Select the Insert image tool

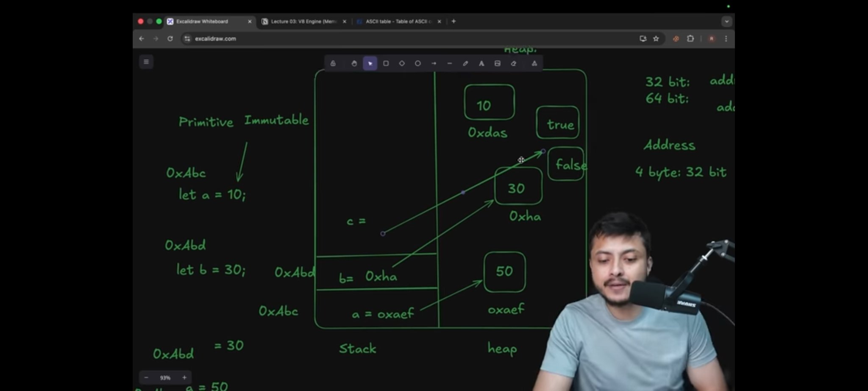pyautogui.click(x=498, y=64)
